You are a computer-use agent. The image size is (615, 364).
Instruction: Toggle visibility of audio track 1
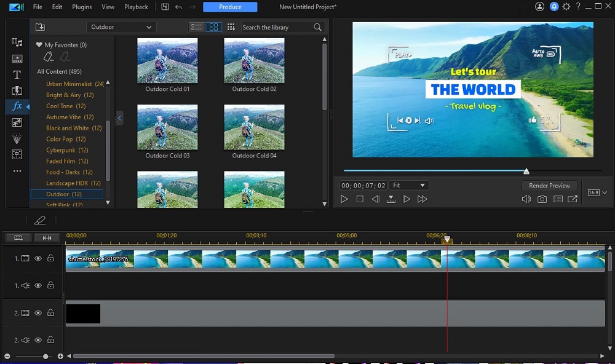tap(38, 285)
